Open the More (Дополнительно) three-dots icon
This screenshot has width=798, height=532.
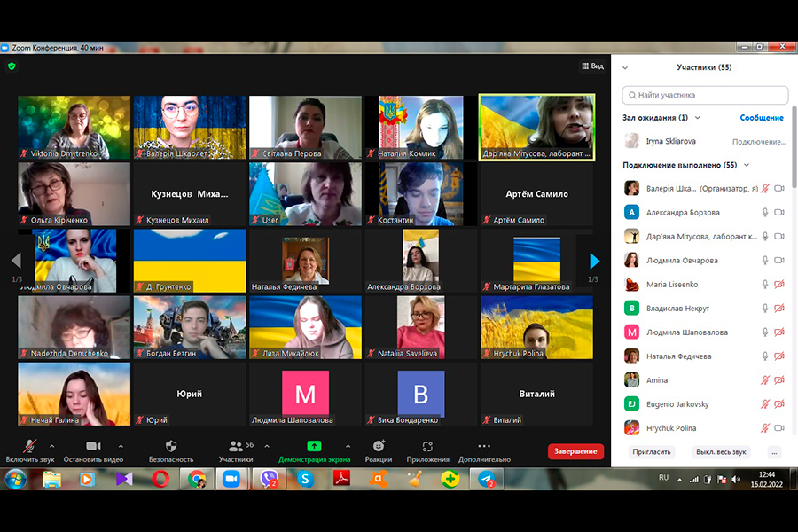(483, 446)
